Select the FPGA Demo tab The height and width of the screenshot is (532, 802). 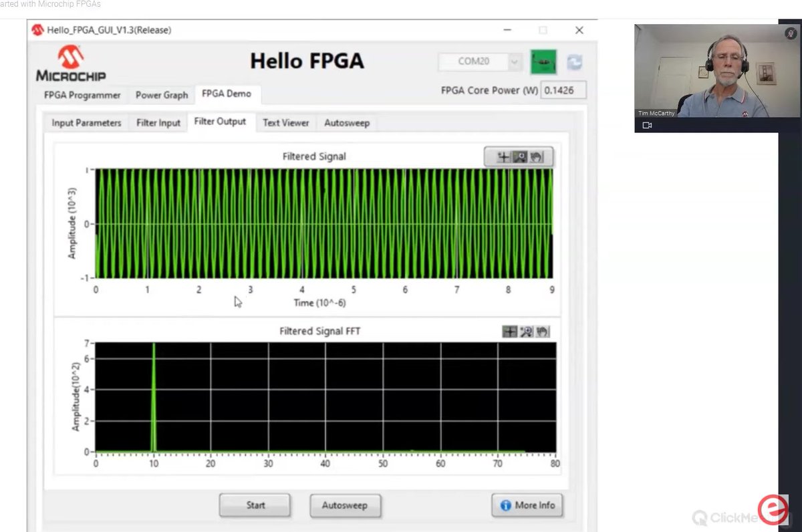tap(227, 94)
